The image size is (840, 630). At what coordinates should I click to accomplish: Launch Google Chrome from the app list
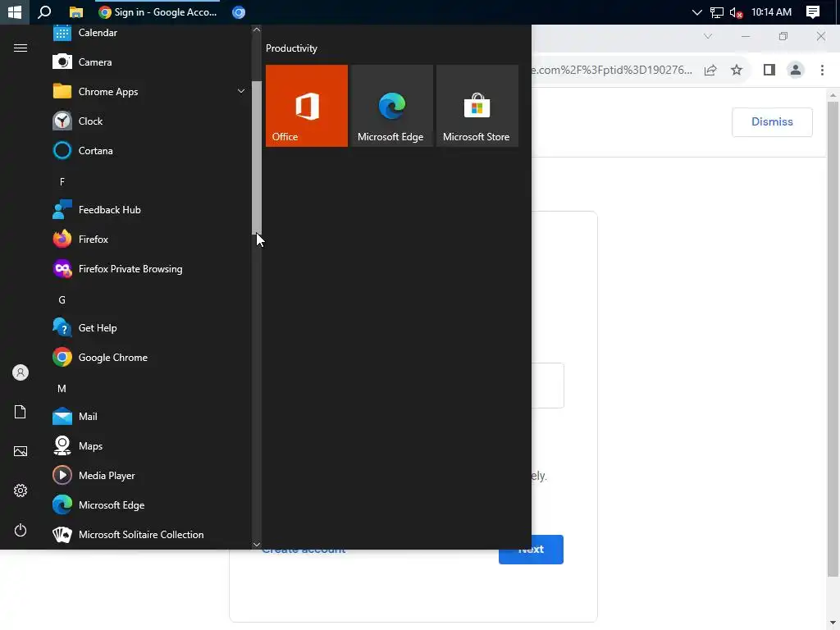[x=150, y=358]
